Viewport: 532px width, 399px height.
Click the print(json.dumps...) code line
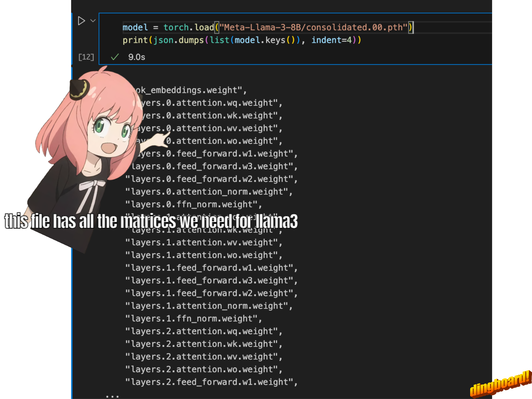point(242,40)
